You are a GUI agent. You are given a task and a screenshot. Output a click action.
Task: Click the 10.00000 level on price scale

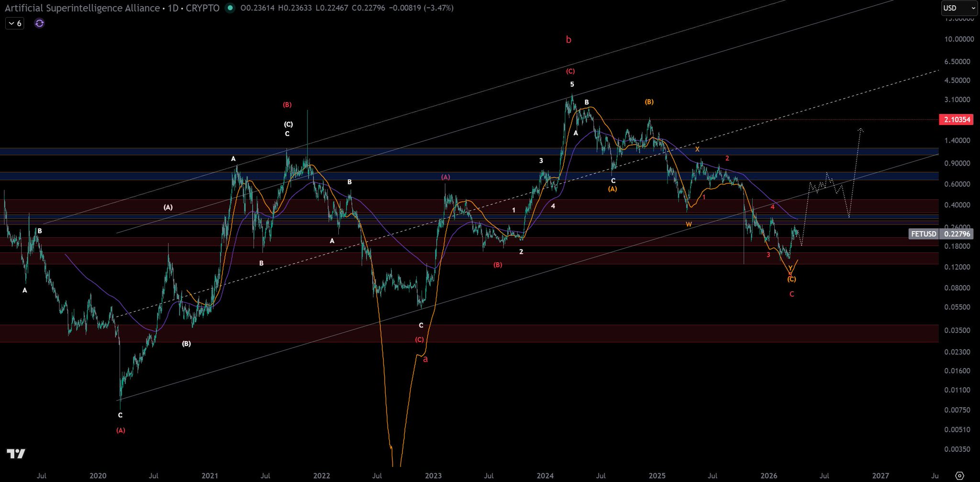pos(958,39)
